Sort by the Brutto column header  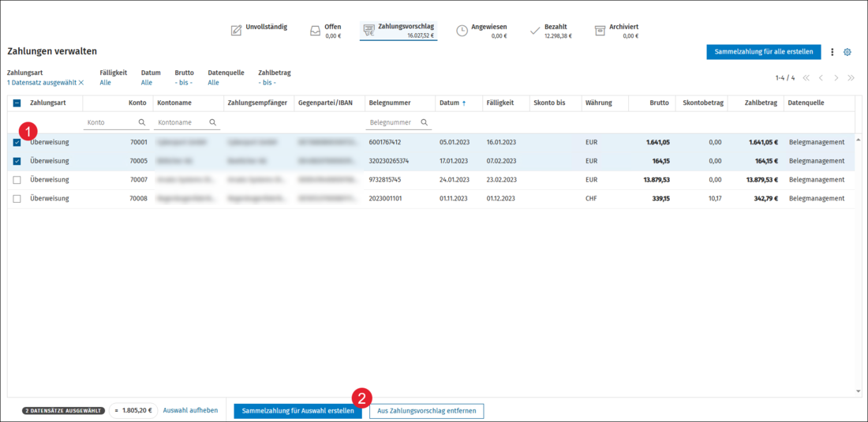pos(660,103)
